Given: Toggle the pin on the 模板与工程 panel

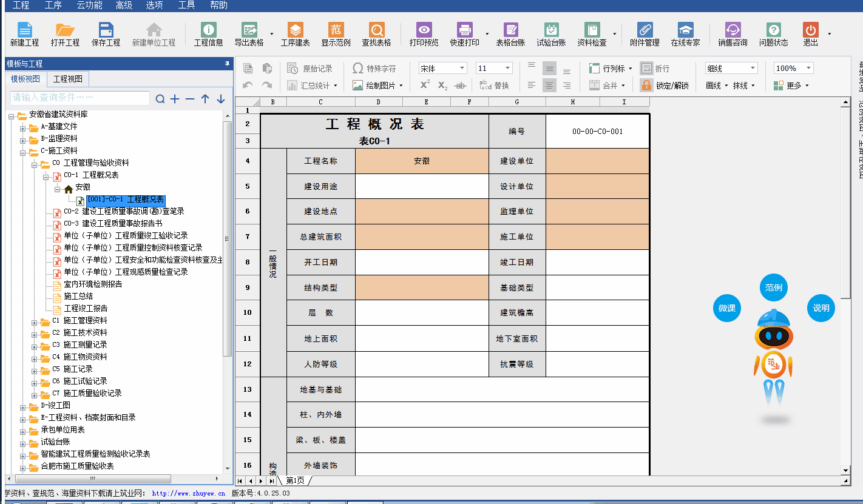Looking at the screenshot, I should pos(228,64).
